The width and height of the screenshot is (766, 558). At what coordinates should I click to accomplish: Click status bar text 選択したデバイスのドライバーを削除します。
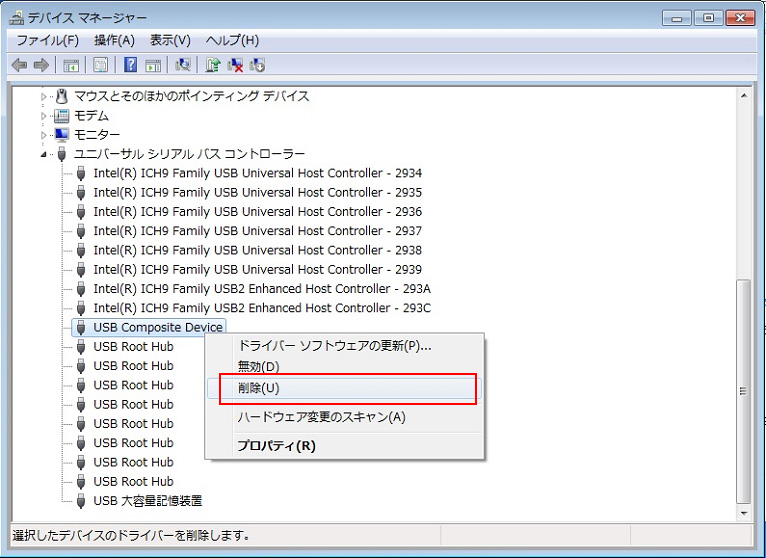pos(131,536)
